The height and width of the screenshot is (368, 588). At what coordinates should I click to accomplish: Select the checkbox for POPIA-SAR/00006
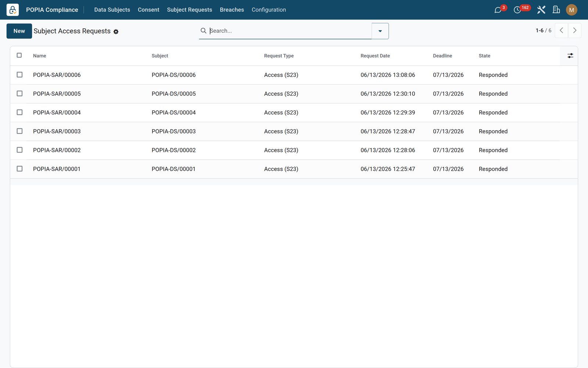tap(19, 75)
